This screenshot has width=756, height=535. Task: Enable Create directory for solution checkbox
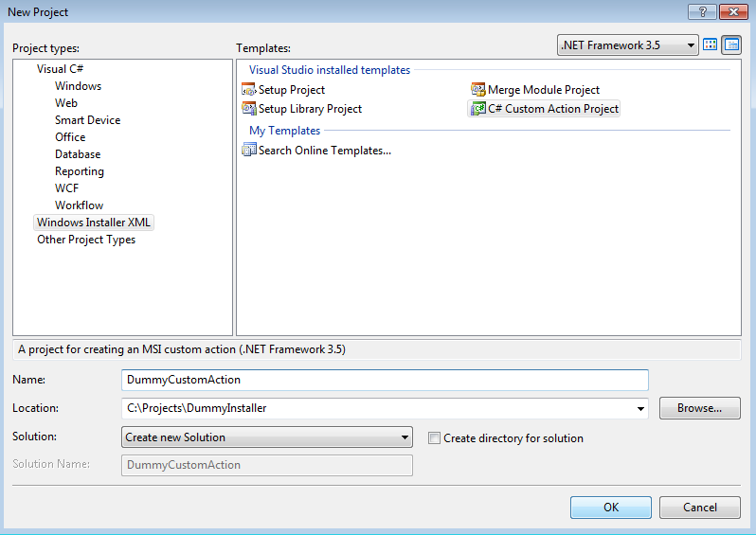[x=434, y=437]
